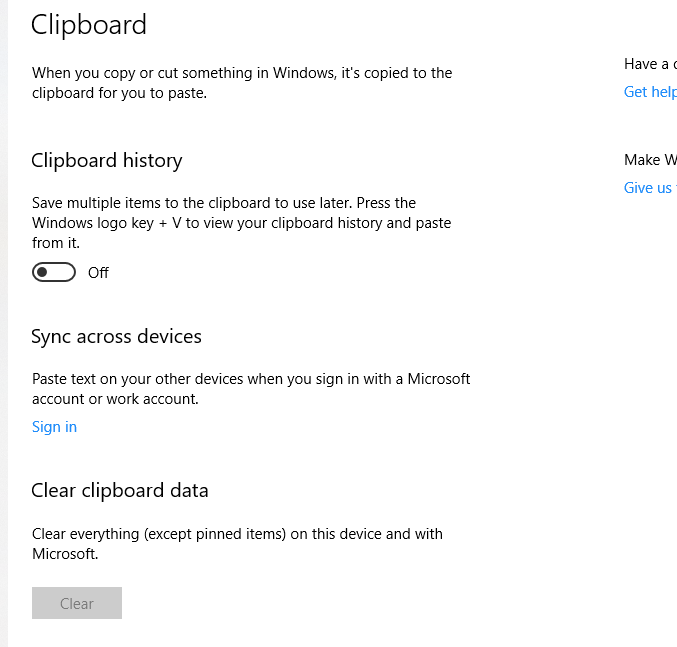Click the word Microsoft under Clear clipboard data
Viewport: 677px width, 647px height.
pos(65,554)
